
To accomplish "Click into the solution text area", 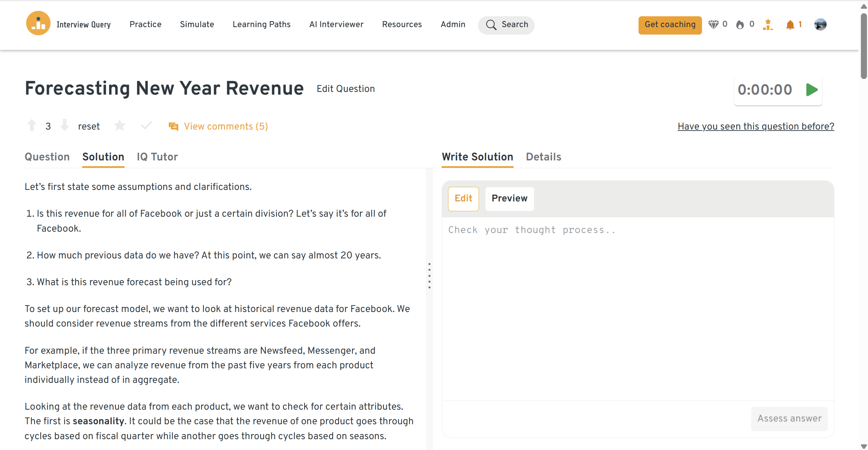I will (638, 305).
